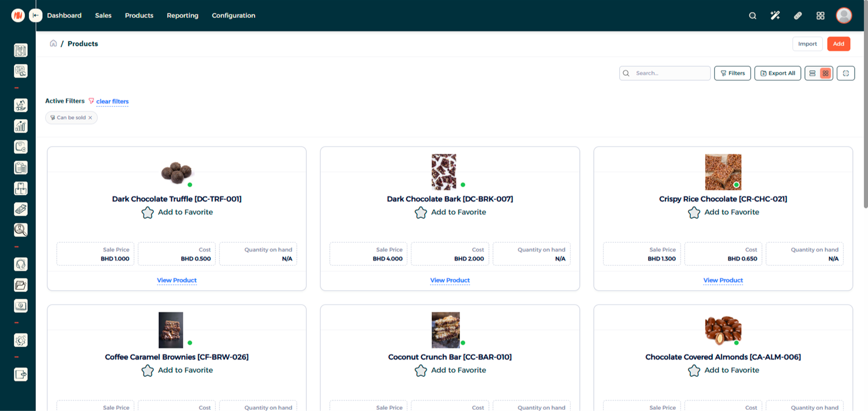
Task: Open the apps grid icon in header
Action: [x=820, y=16]
